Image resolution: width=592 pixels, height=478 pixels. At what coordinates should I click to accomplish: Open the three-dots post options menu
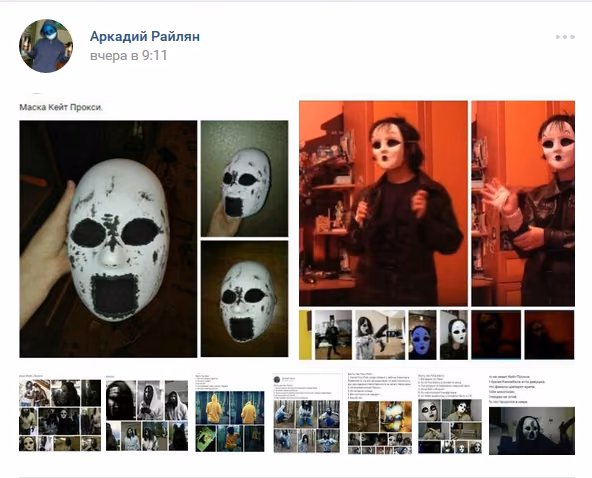[565, 37]
